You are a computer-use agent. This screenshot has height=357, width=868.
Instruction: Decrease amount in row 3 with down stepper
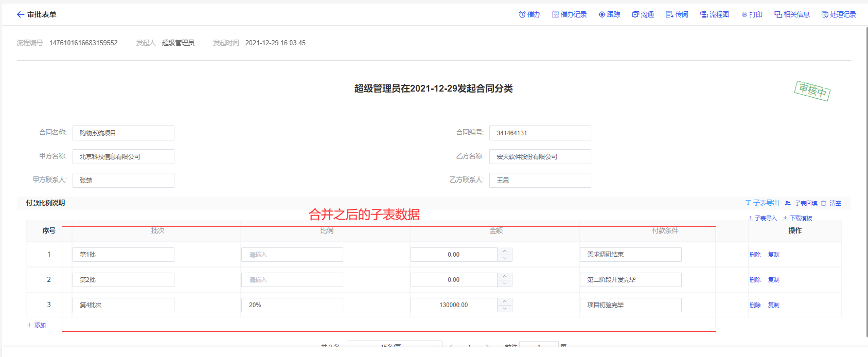(505, 309)
